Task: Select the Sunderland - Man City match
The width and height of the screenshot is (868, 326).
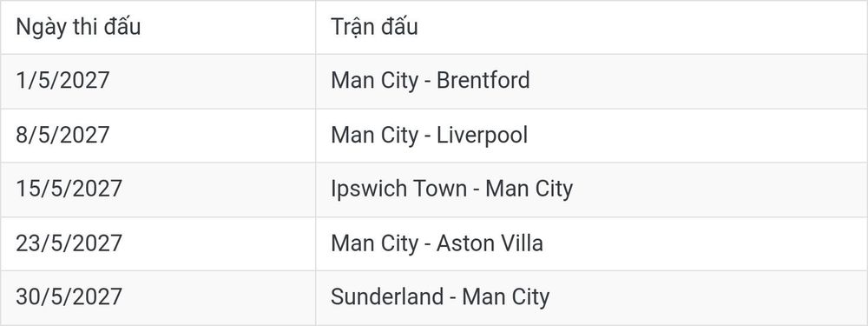Action: [440, 297]
